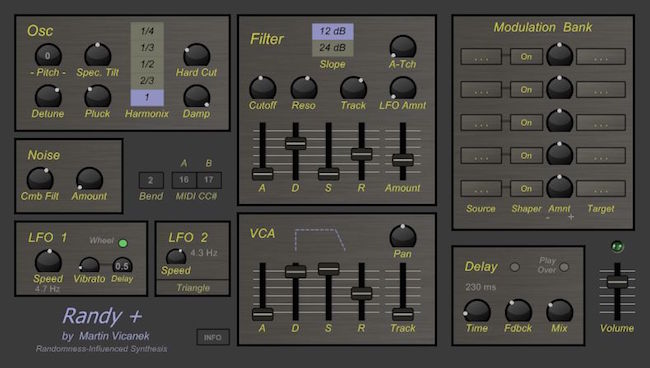The width and height of the screenshot is (650, 368).
Task: Click the Reso knob in Filter
Action: click(304, 88)
